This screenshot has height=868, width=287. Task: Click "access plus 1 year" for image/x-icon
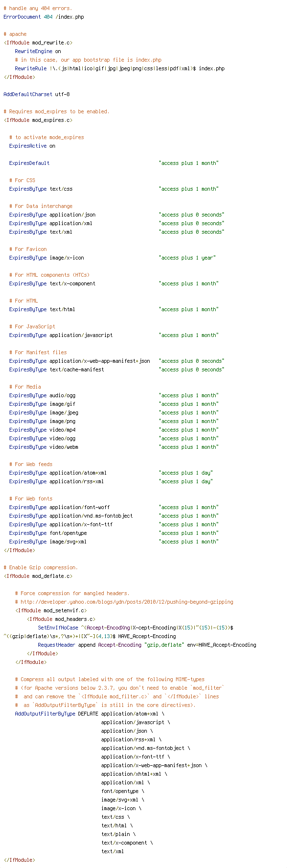click(187, 258)
